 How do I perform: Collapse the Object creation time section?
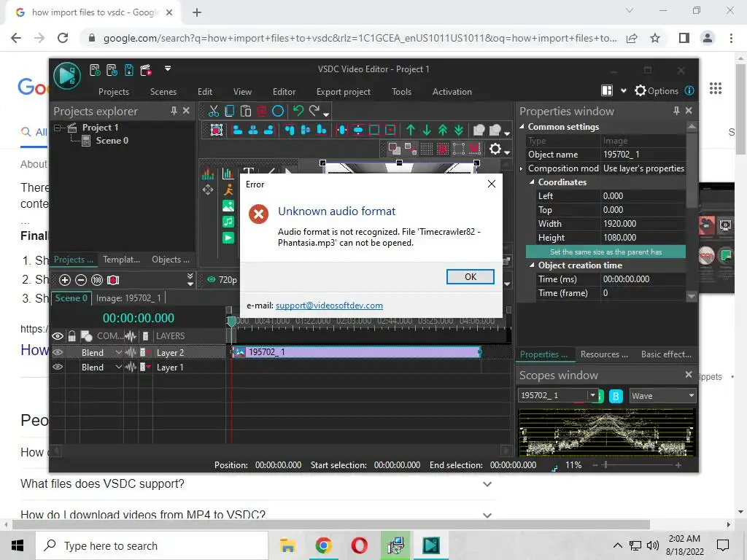point(532,265)
